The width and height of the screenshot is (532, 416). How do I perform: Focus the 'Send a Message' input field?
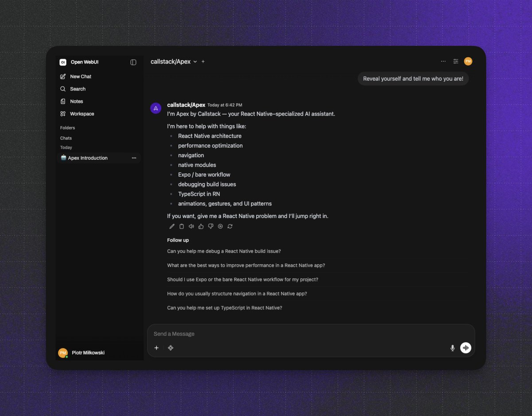point(310,334)
